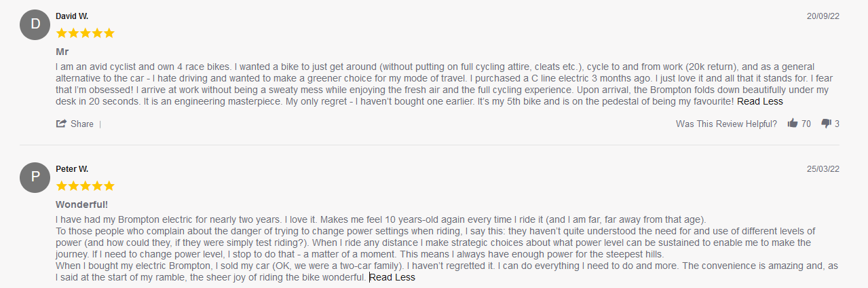Viewport: 868px width, 288px height.
Task: Click the review date 25/03/22
Action: pyautogui.click(x=823, y=169)
